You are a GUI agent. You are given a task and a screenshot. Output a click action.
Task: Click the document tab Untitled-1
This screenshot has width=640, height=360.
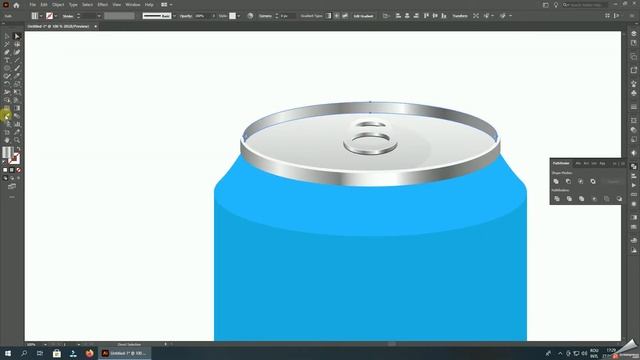[59, 27]
